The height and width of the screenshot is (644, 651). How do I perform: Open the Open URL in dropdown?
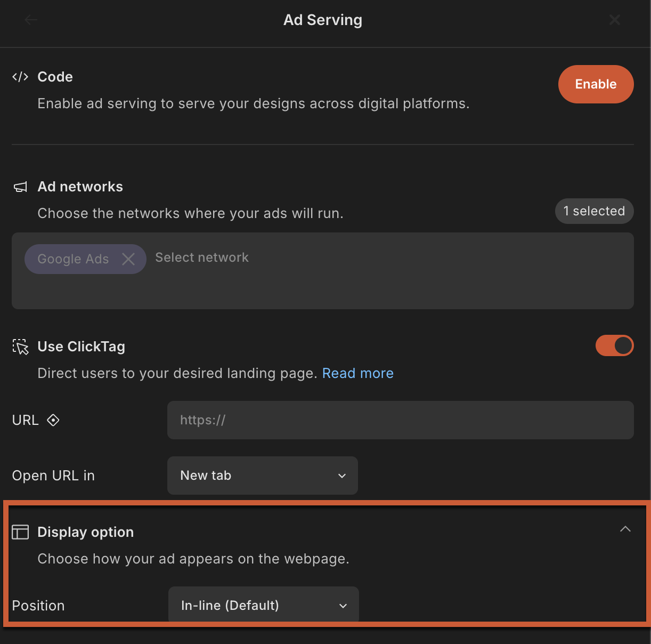coord(263,476)
